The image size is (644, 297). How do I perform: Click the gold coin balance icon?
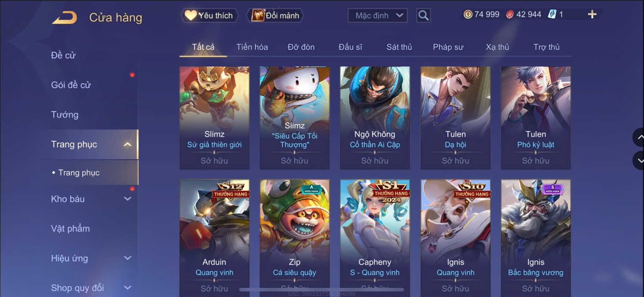pos(468,15)
